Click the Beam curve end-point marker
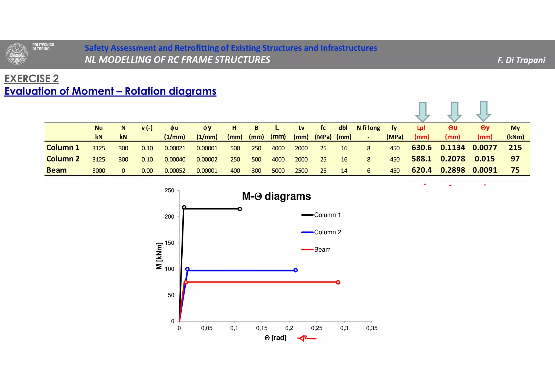Screen dimensions: 555x392 pyautogui.click(x=338, y=282)
